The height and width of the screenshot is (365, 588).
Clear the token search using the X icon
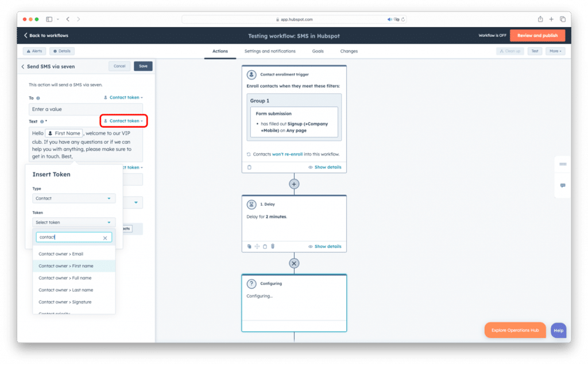pyautogui.click(x=106, y=237)
